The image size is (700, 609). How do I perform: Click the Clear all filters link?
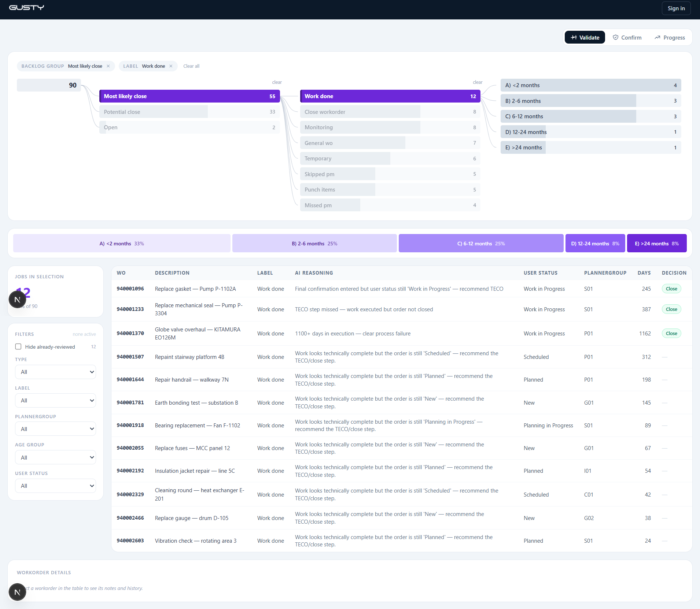191,66
